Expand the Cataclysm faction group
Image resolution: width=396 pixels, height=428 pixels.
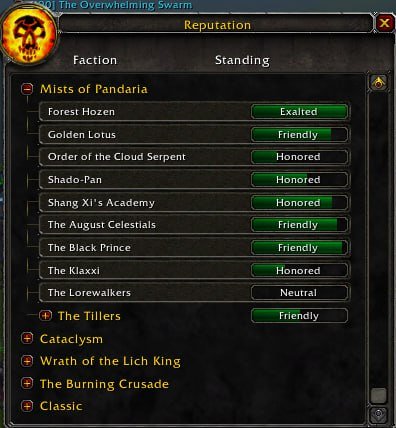click(x=27, y=338)
